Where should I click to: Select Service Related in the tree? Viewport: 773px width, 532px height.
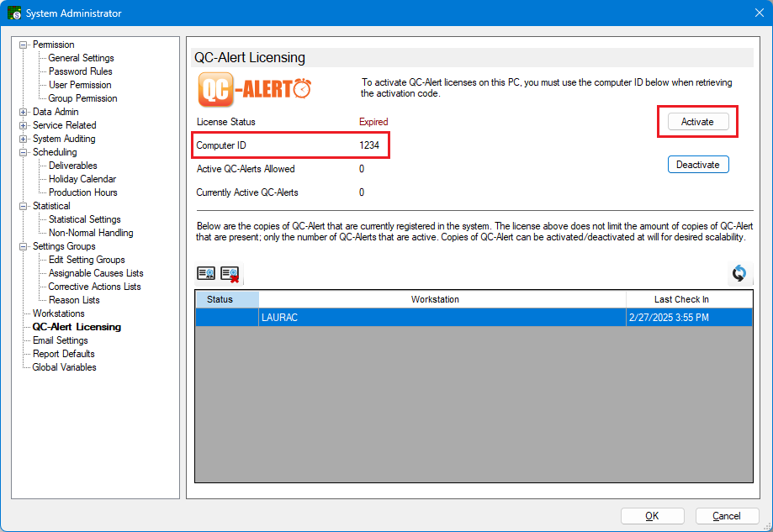click(x=65, y=125)
